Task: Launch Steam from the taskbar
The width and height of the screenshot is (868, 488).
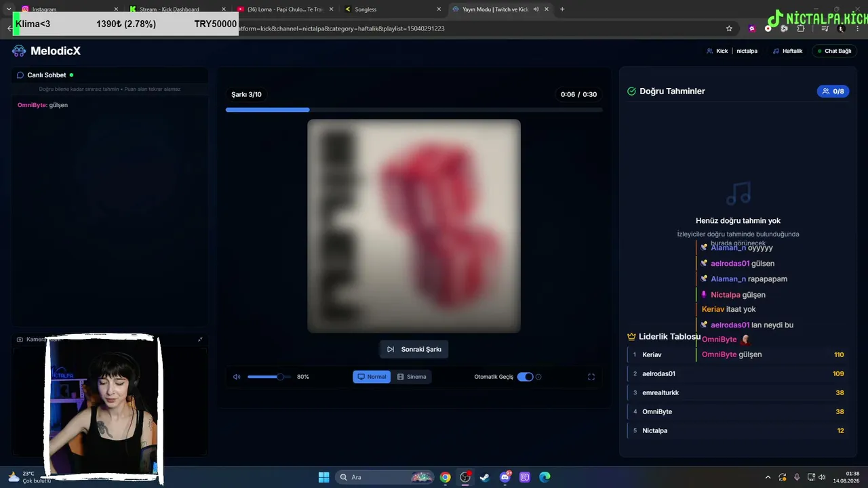Action: [485, 477]
